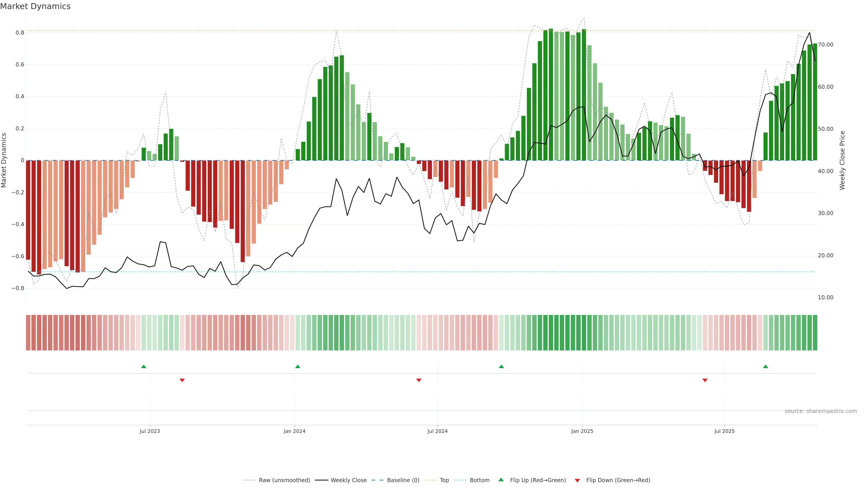Click the Weekly Close Price axis title
Image resolution: width=868 pixels, height=488 pixels.
click(x=842, y=160)
